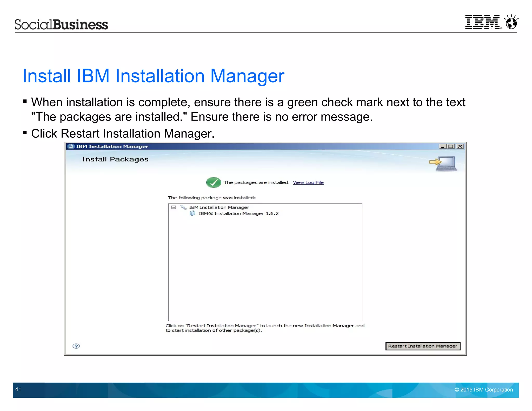The width and height of the screenshot is (532, 411).
Task: Open the help question mark icon
Action: pos(76,346)
